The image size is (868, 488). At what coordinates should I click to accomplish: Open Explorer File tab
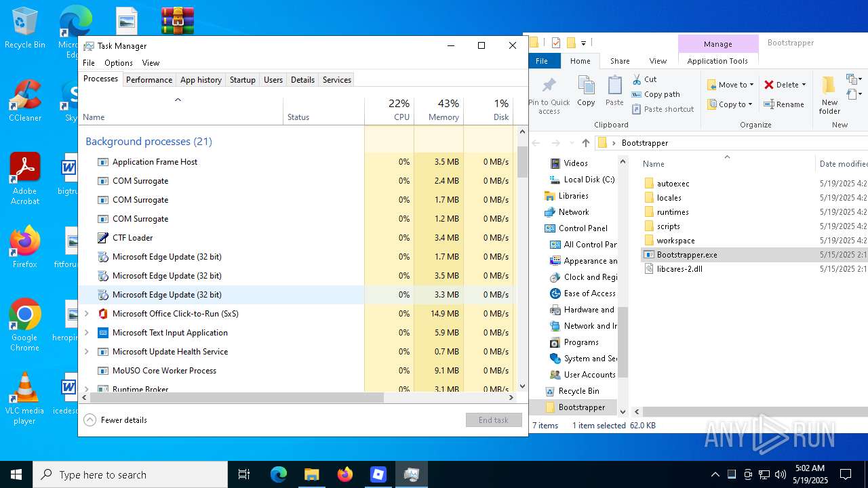click(542, 61)
